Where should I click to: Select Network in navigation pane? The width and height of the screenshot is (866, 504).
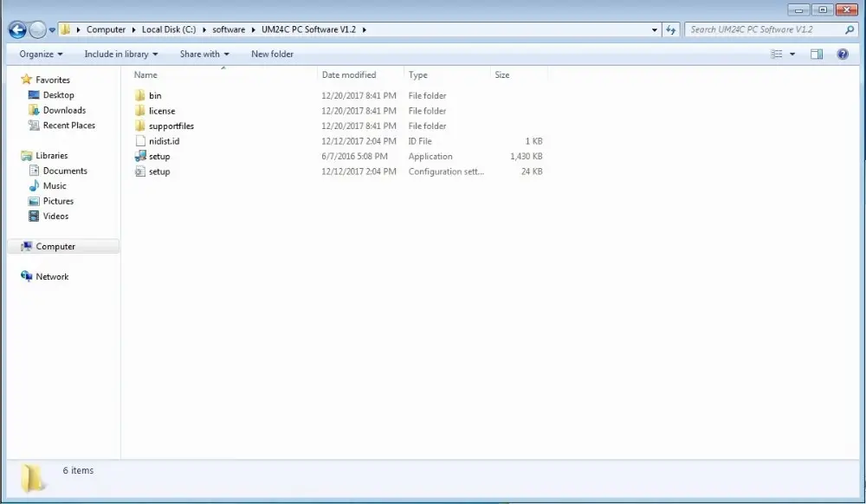coord(52,277)
